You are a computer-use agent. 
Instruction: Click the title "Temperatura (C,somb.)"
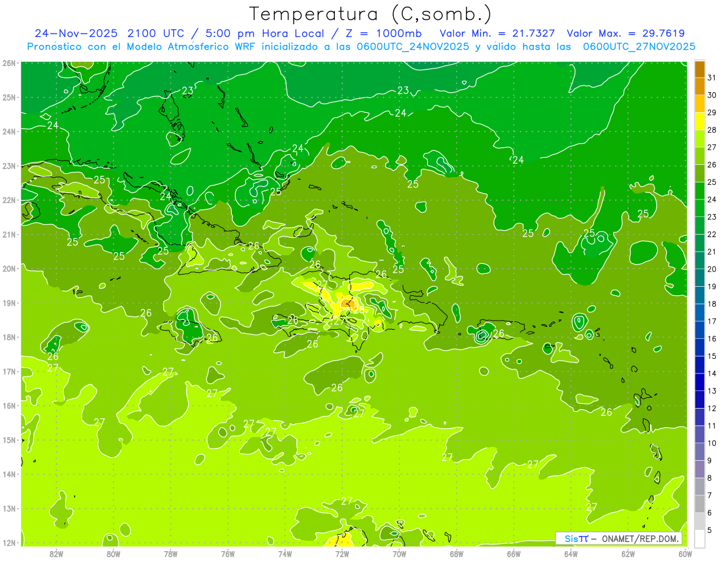point(371,15)
